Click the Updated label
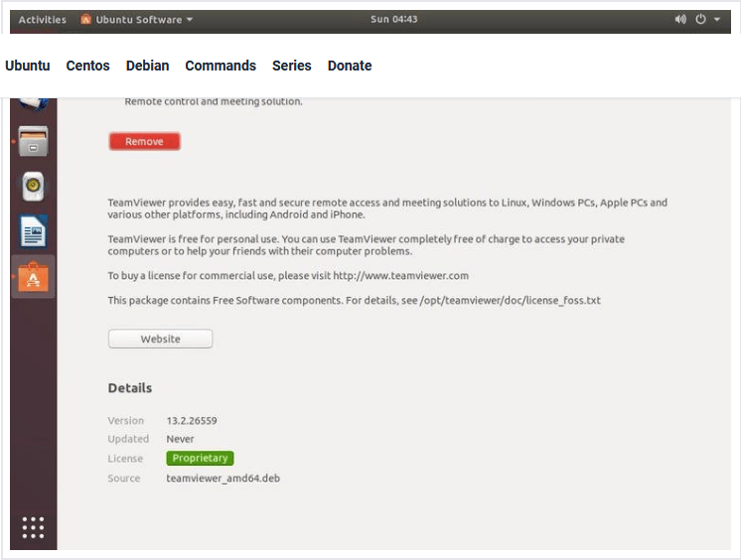The image size is (741, 560). [x=128, y=439]
